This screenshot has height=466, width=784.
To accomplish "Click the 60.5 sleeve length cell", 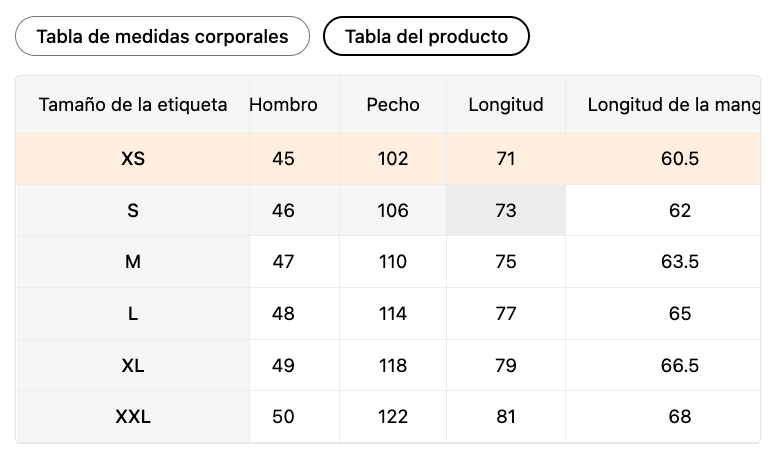I will tap(680, 159).
